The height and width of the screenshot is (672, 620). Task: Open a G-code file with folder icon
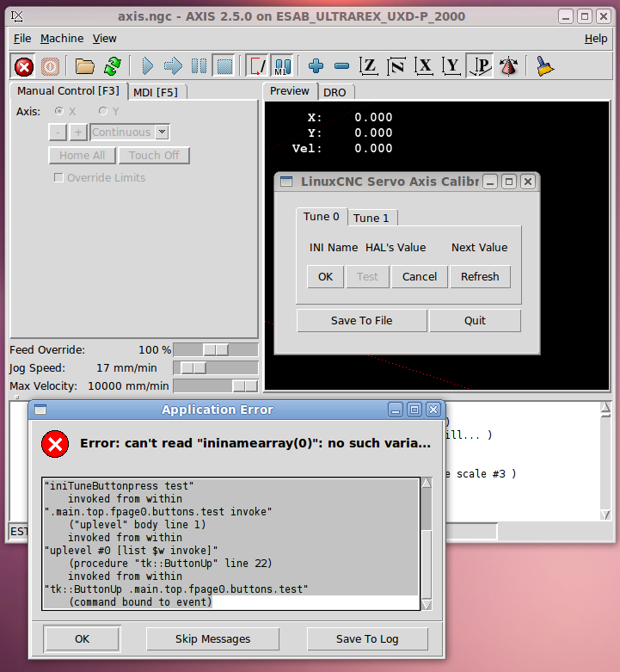pos(85,66)
